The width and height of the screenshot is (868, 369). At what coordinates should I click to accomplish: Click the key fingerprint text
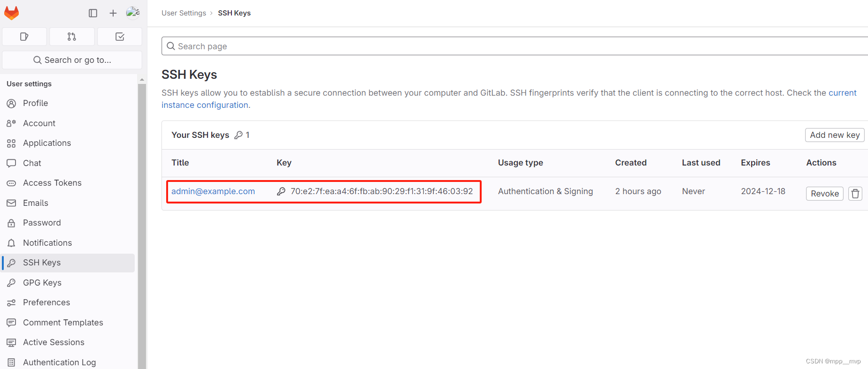tap(382, 191)
